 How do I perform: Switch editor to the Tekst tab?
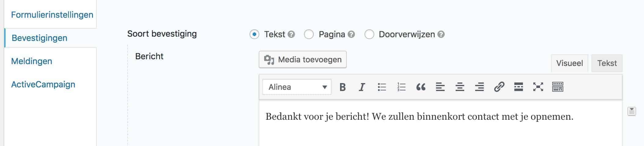click(607, 63)
